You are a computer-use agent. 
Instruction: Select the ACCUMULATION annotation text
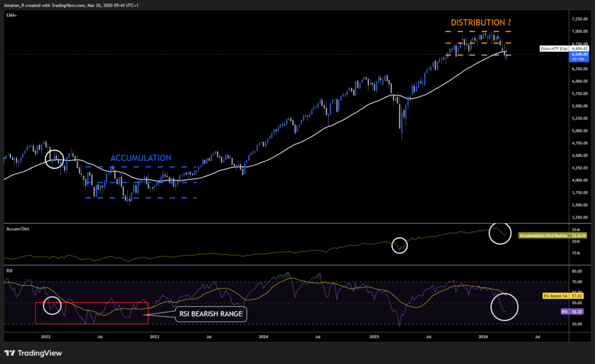point(141,158)
